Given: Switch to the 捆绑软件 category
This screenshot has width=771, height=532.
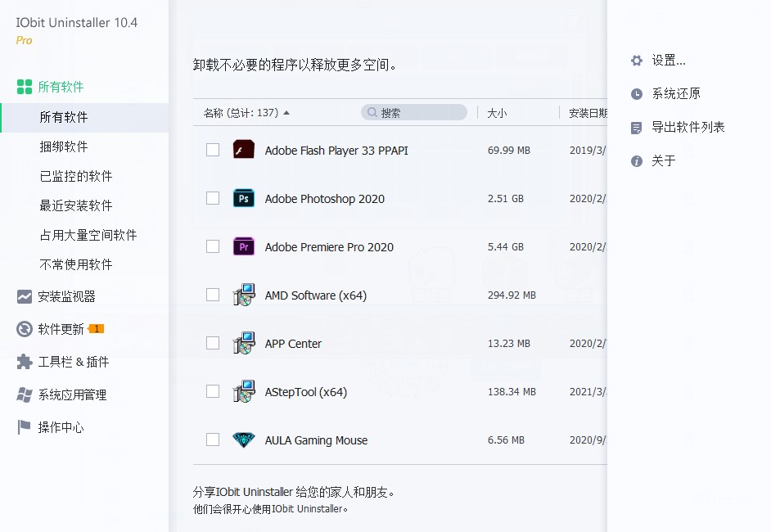Looking at the screenshot, I should (x=63, y=147).
